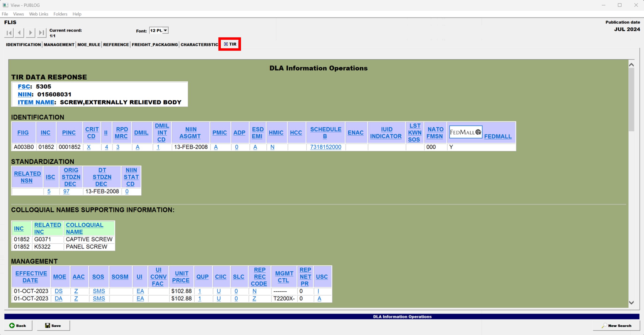Click the EFFECTIVE DATE header link
Viewport: 644px width, 335px height.
31,277
